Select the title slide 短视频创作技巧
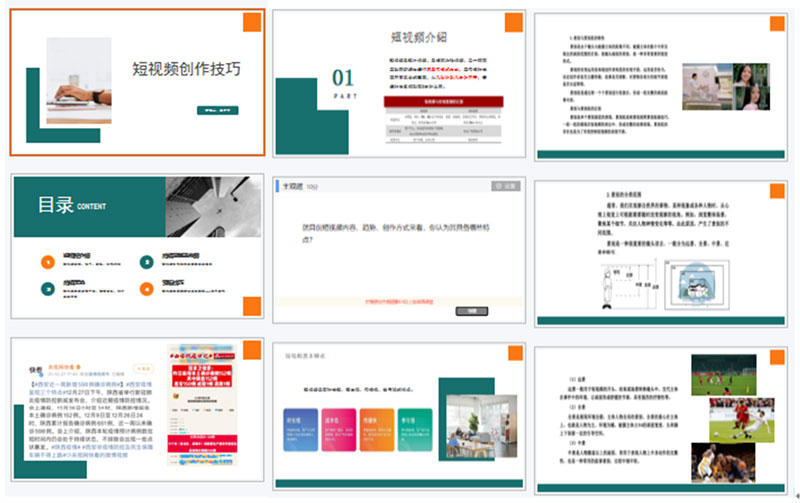The image size is (800, 503). point(138,83)
